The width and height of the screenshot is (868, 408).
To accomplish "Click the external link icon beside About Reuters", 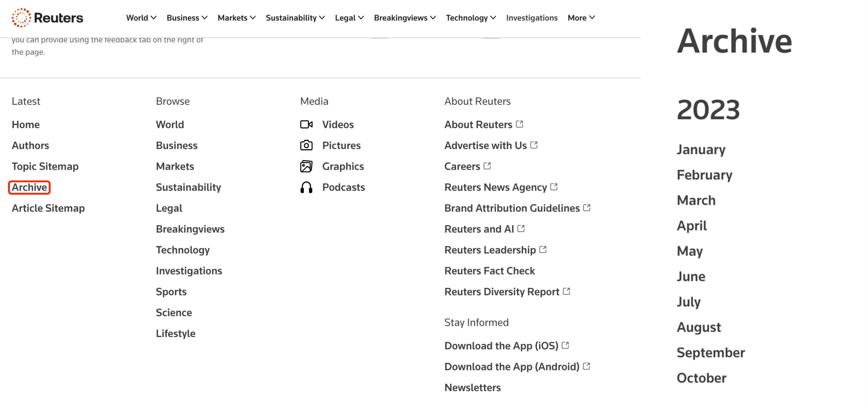I will tap(520, 124).
